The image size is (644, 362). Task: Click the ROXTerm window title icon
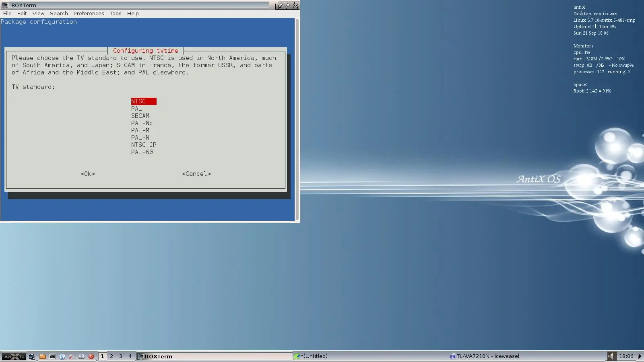click(5, 5)
